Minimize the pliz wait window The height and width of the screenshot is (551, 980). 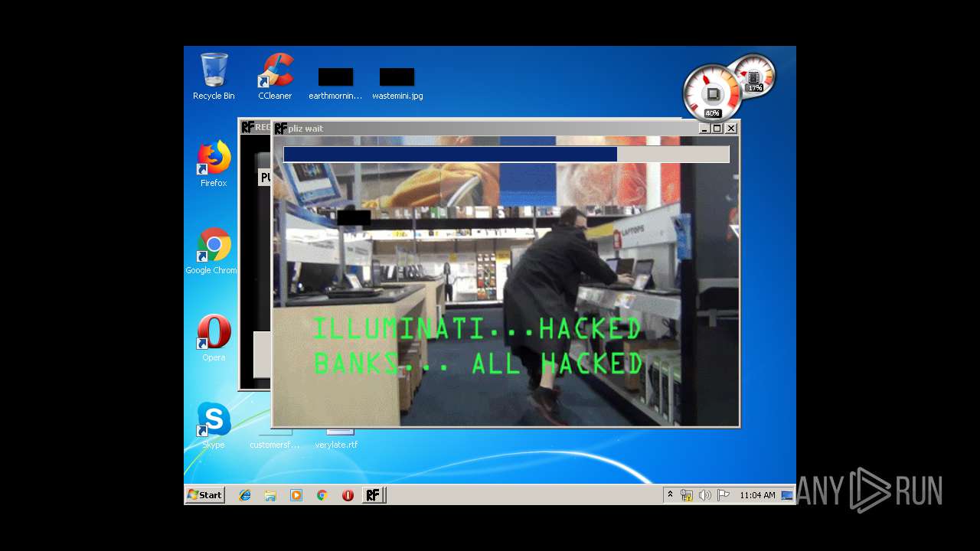704,129
